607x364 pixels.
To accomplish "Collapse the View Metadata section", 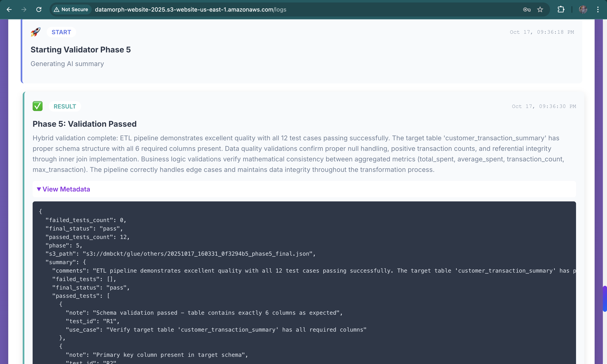I will (66, 189).
